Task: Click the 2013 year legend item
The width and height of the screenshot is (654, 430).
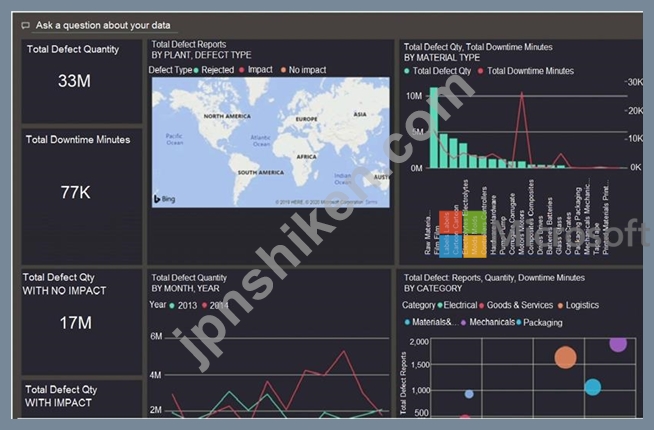Action: 183,306
